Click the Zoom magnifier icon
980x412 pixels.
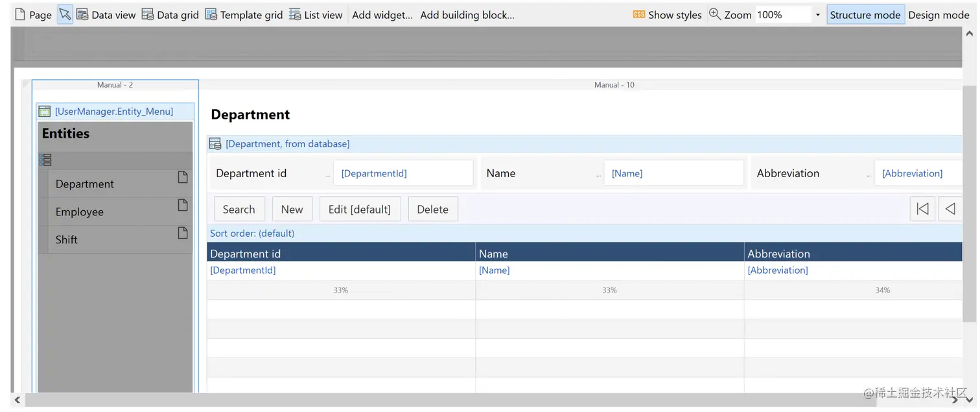pos(715,14)
